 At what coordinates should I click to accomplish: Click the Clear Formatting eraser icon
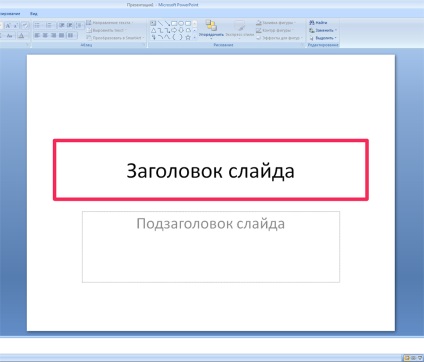pyautogui.click(x=25, y=25)
